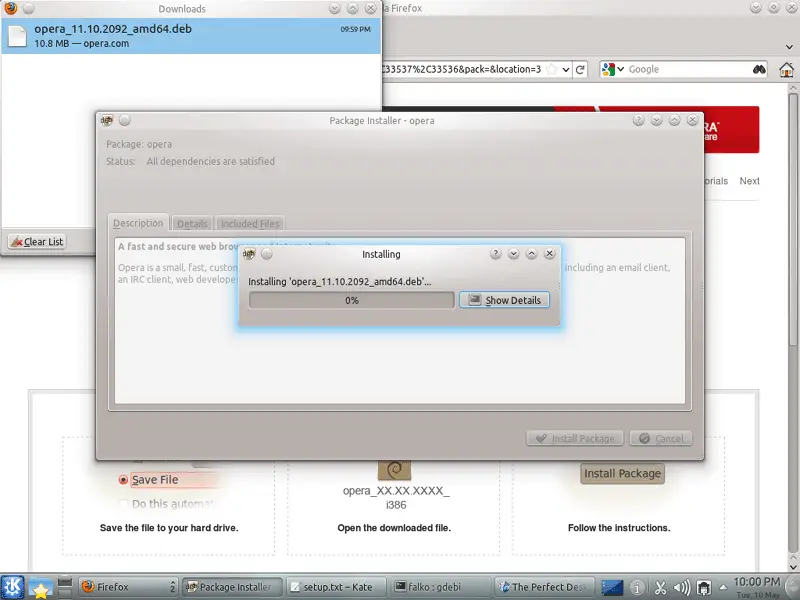Click in the Google search field

[x=689, y=69]
